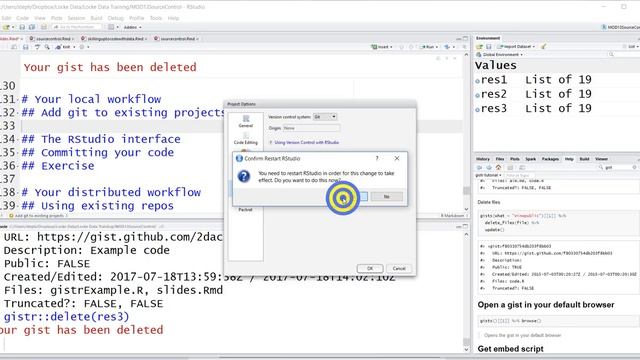The image size is (640, 360).
Task: Click the editor vertical scrollbar thumb
Action: (466, 190)
